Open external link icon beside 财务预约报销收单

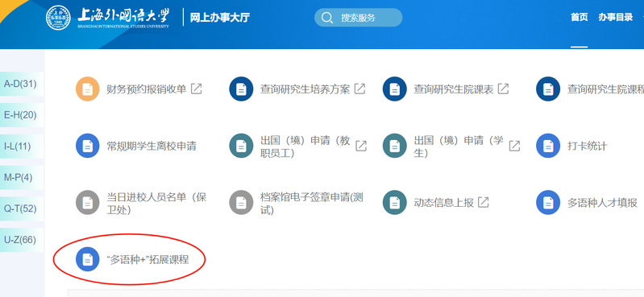pyautogui.click(x=197, y=89)
